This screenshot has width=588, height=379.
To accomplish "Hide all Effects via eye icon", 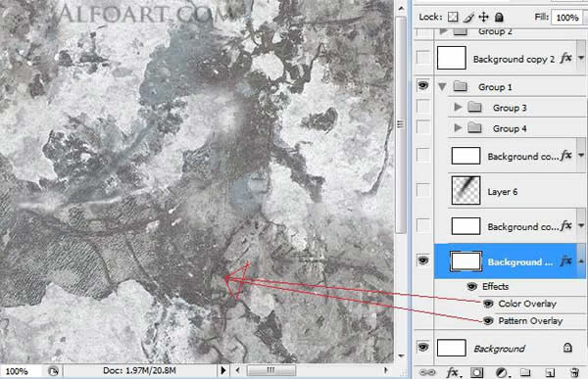I will (x=471, y=287).
